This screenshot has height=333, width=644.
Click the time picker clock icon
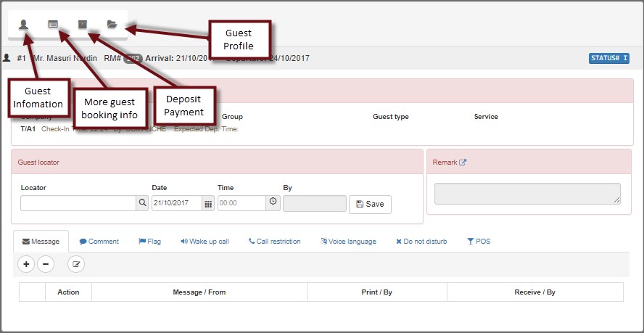tap(273, 203)
